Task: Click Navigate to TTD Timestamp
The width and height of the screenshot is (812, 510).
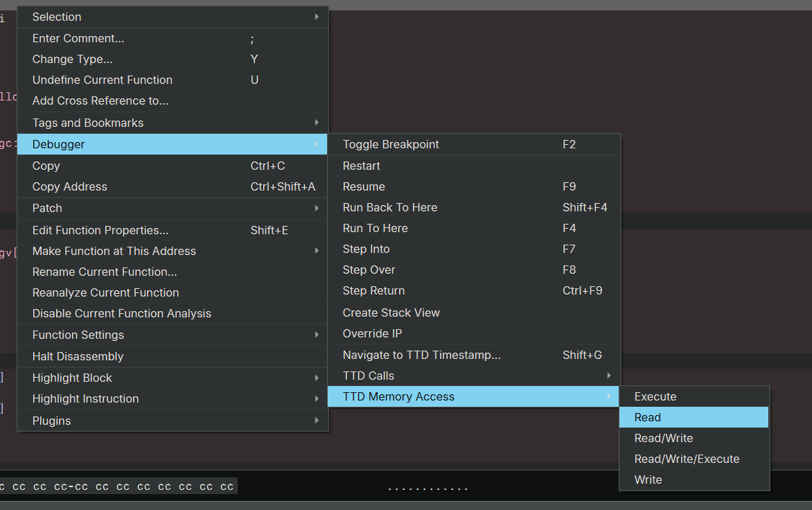Action: pyautogui.click(x=421, y=355)
